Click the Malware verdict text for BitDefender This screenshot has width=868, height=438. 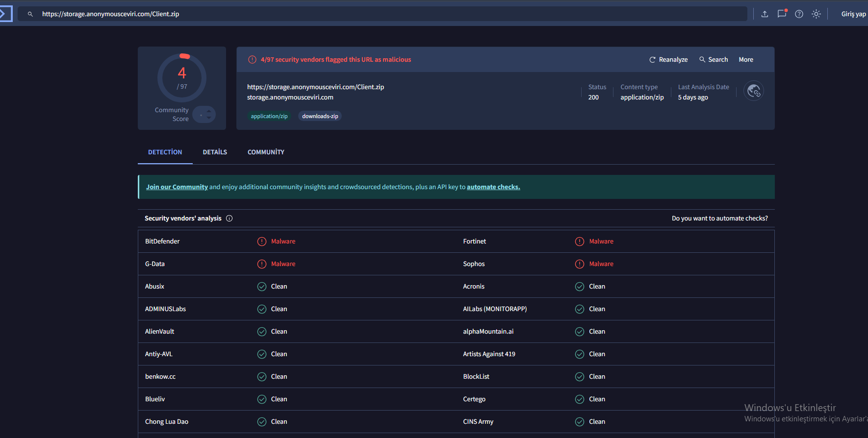[x=283, y=242]
